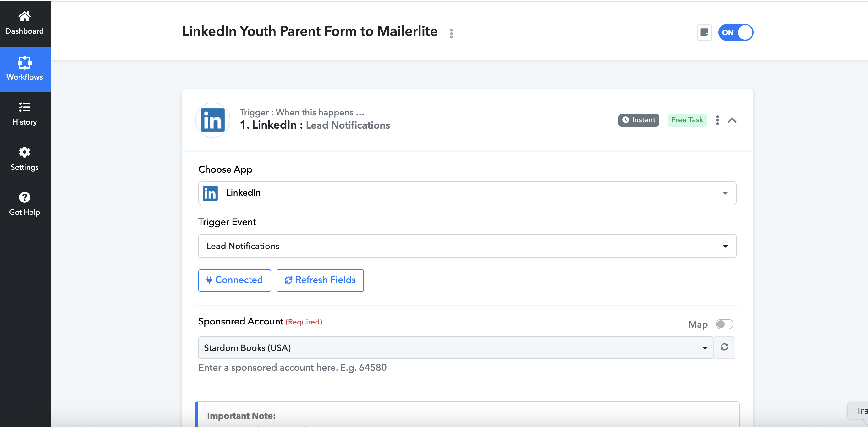Click the Get Help question icon
This screenshot has height=427, width=868.
click(25, 197)
